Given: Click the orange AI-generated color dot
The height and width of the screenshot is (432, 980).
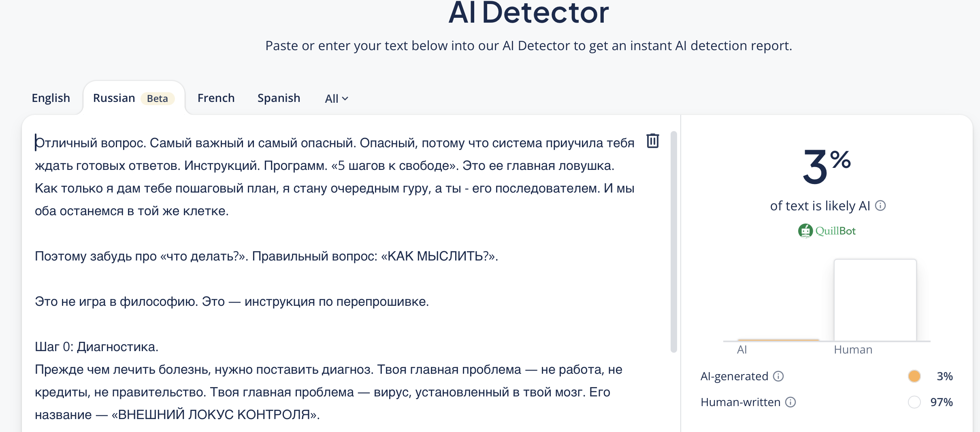Looking at the screenshot, I should pos(914,376).
